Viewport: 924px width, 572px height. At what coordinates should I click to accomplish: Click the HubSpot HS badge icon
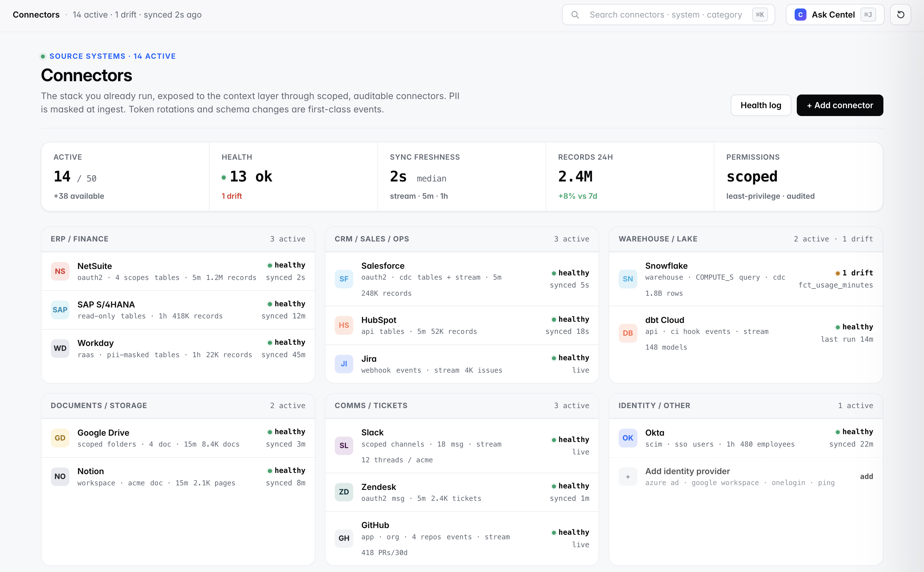click(344, 325)
